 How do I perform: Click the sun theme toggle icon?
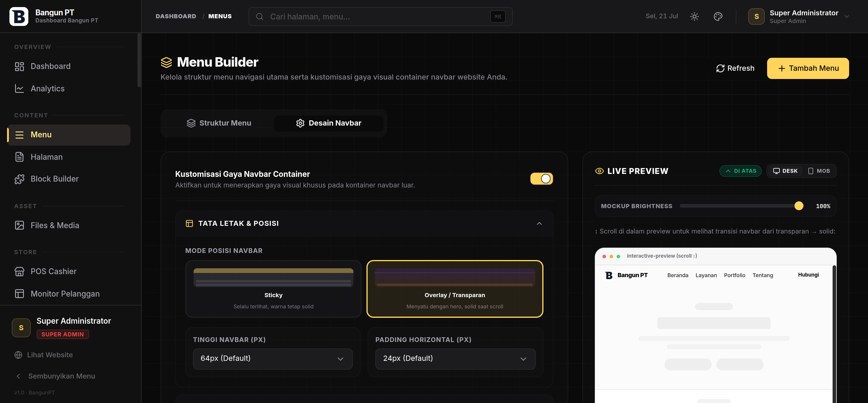[x=694, y=16]
